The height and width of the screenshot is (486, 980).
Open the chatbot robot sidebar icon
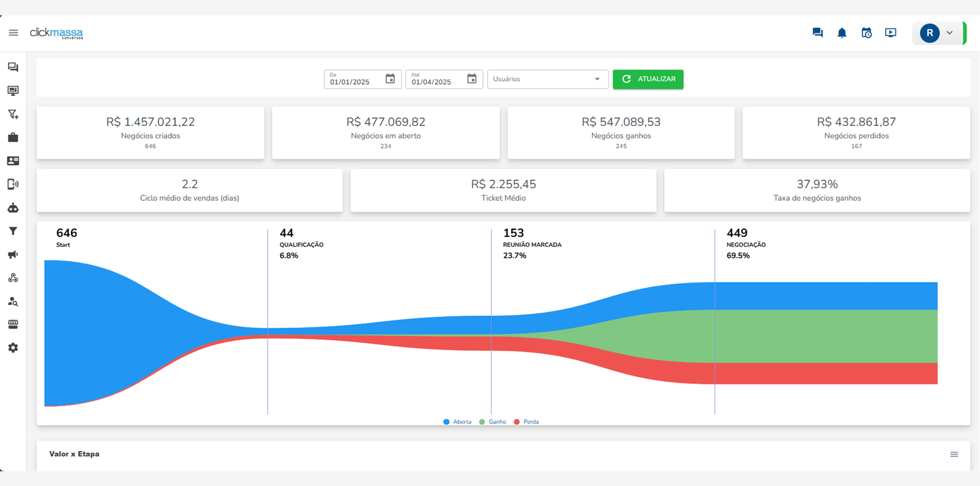point(13,208)
